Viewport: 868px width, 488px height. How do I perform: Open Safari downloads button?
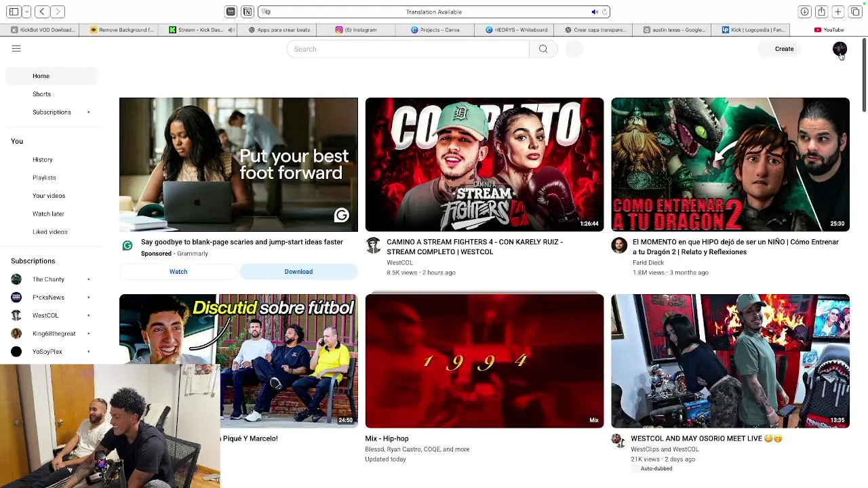pyautogui.click(x=804, y=12)
